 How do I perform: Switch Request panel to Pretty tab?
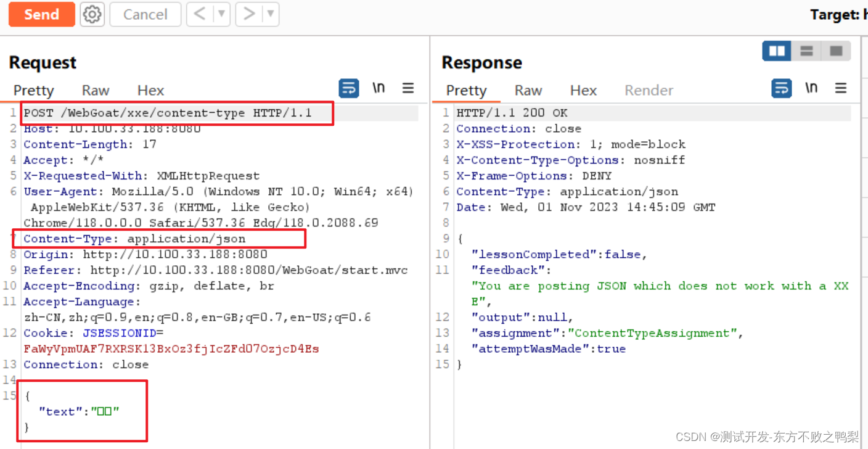[34, 91]
